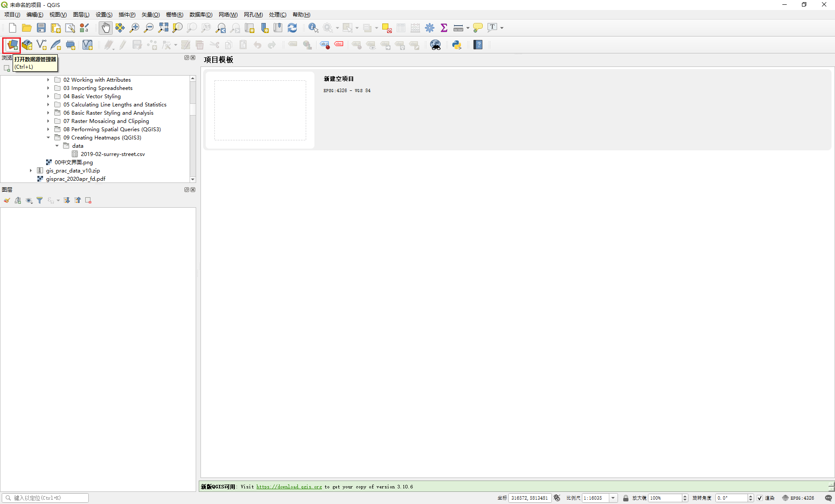Select the Pan Map hand tool
This screenshot has height=504, width=835.
tap(105, 28)
